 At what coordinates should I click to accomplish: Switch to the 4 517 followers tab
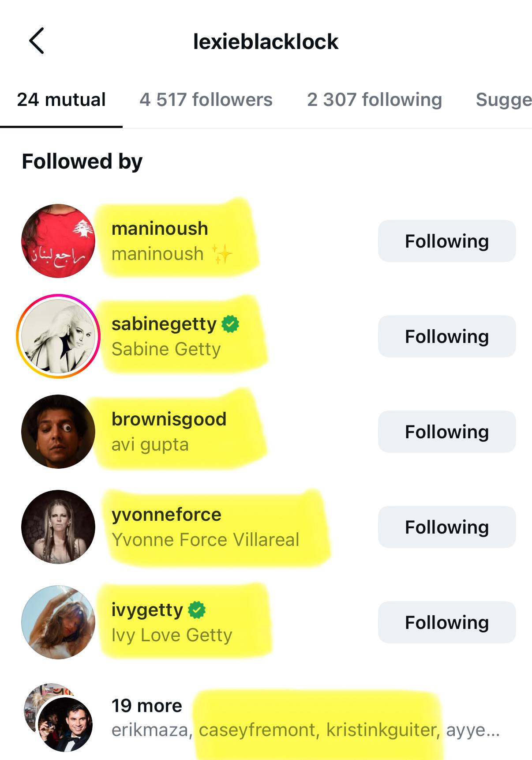206,100
